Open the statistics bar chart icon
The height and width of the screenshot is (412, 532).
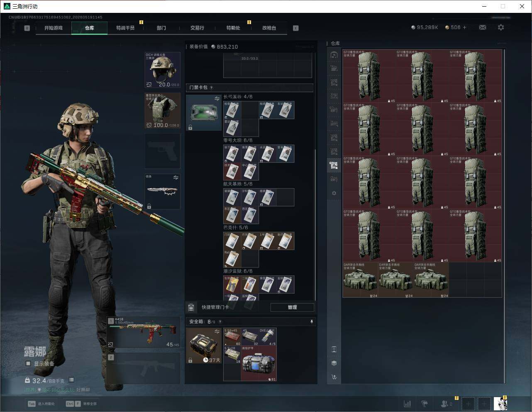click(x=408, y=404)
